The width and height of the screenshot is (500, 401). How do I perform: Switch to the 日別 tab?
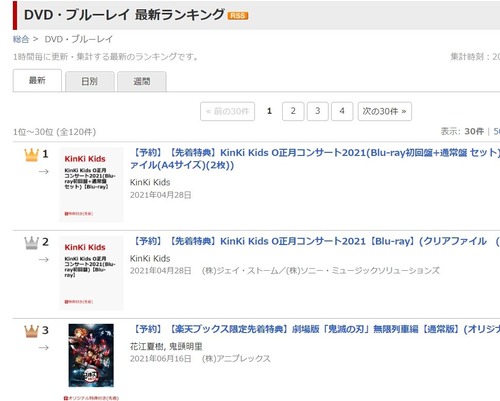coord(90,81)
